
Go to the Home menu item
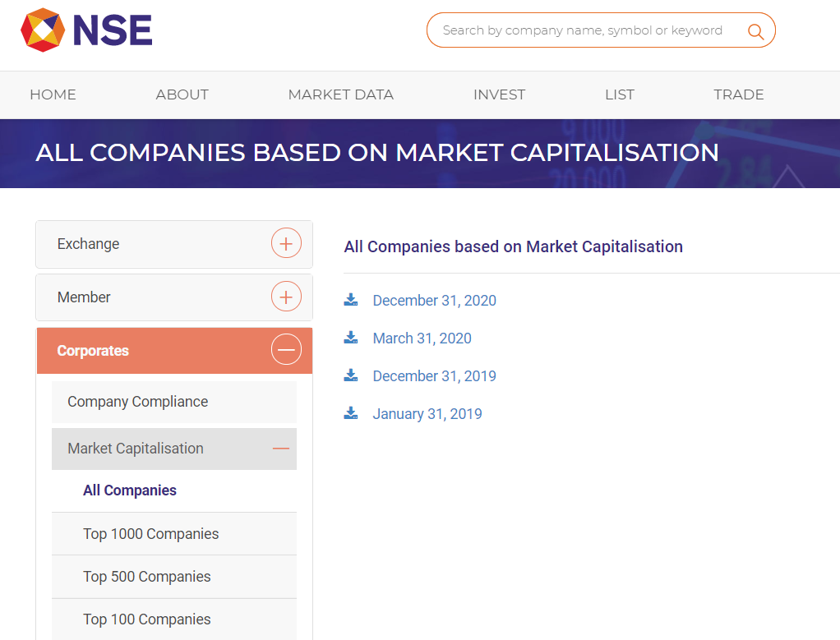[53, 94]
